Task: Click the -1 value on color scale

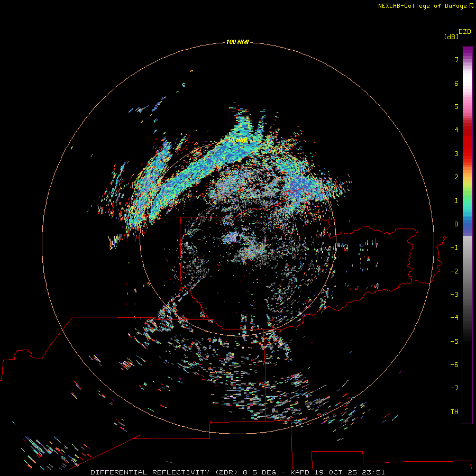Action: coord(454,248)
